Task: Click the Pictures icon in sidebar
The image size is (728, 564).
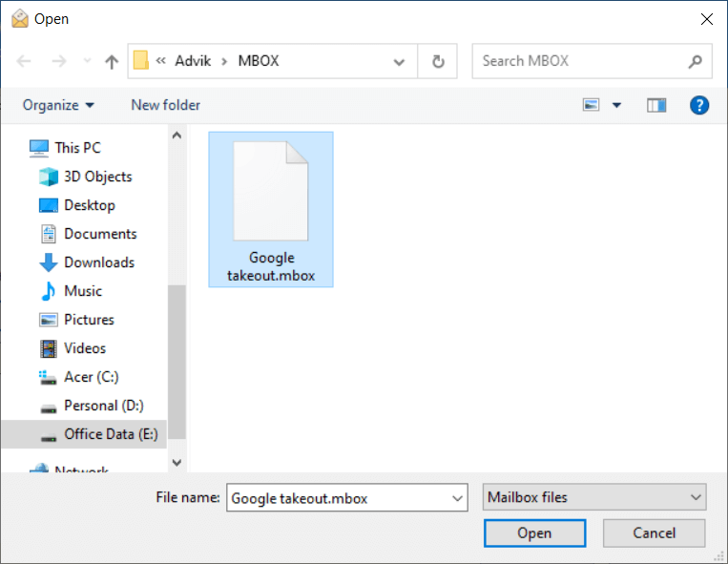Action: 49,320
